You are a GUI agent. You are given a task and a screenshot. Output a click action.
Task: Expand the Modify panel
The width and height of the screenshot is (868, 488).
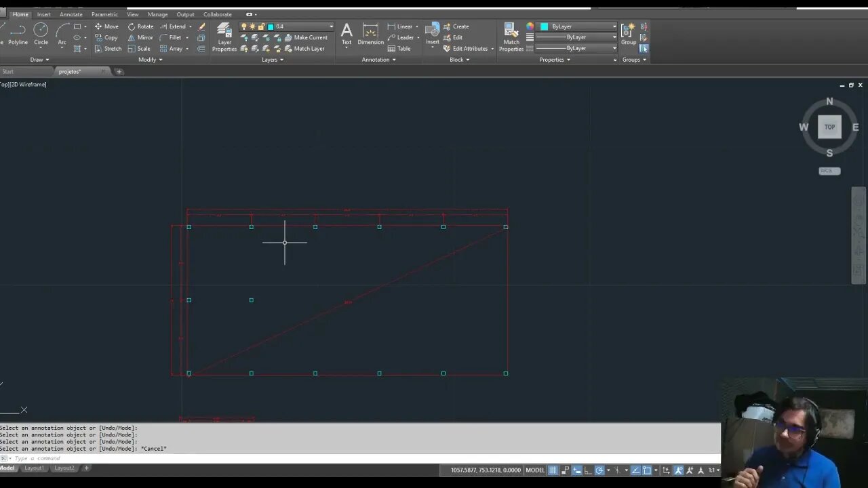click(x=151, y=60)
